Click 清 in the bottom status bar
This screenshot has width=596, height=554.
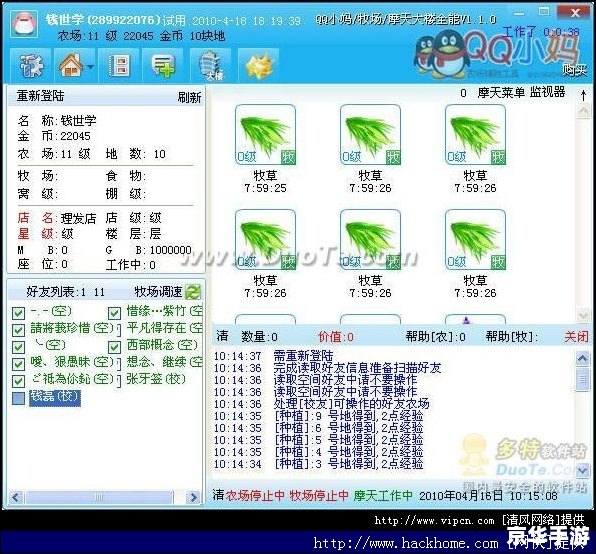coord(218,495)
